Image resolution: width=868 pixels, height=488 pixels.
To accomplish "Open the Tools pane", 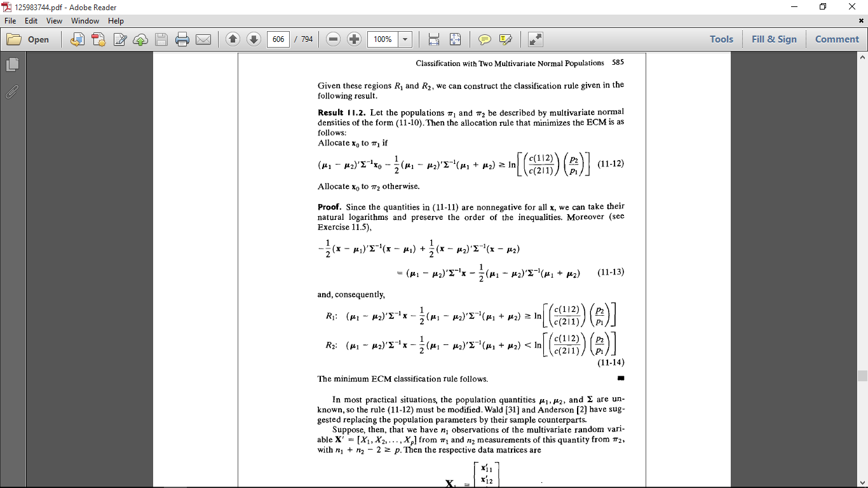I will [x=721, y=39].
